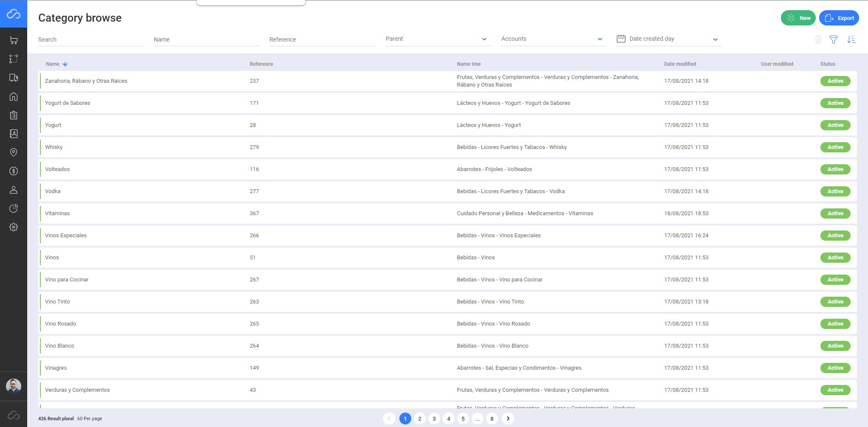Image resolution: width=868 pixels, height=427 pixels.
Task: Click Active status badge for Vinos 51
Action: click(x=835, y=258)
